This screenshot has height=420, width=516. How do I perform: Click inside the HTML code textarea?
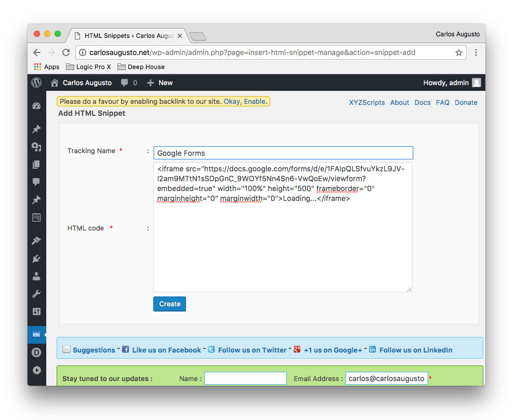pos(283,227)
